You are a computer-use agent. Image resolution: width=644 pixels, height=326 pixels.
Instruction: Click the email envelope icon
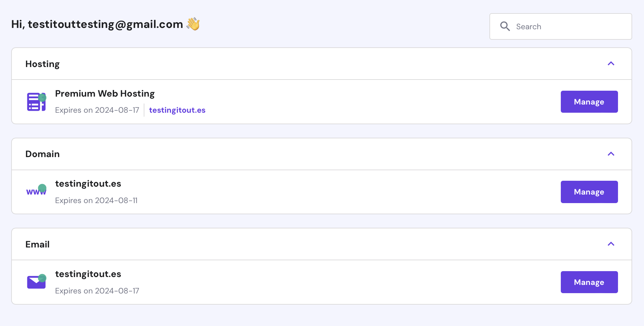36,282
